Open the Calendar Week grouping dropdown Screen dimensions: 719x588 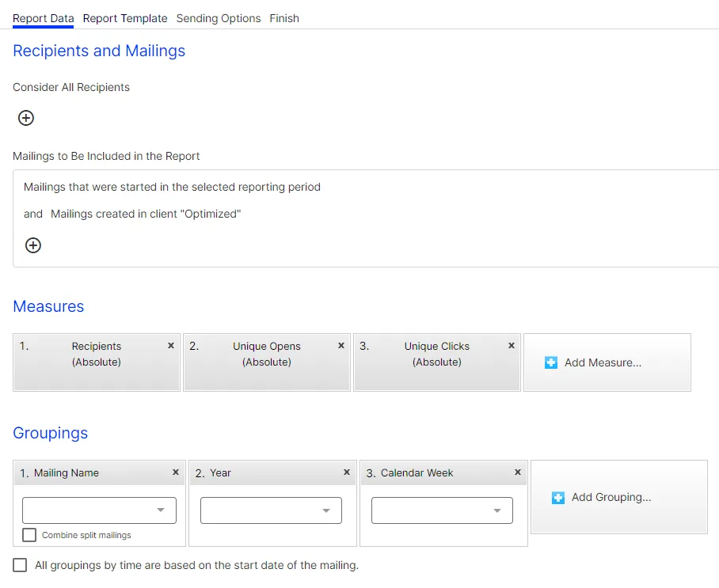[x=442, y=510]
